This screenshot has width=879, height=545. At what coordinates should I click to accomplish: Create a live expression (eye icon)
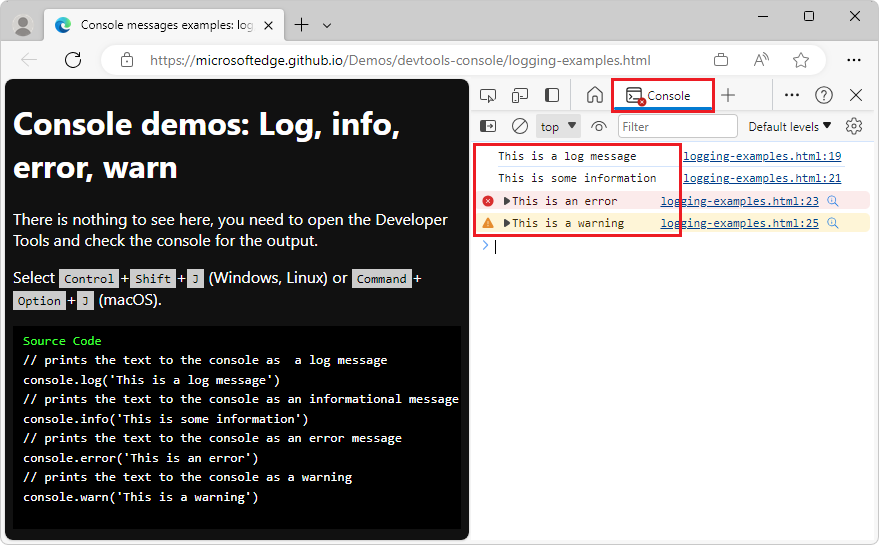point(599,127)
